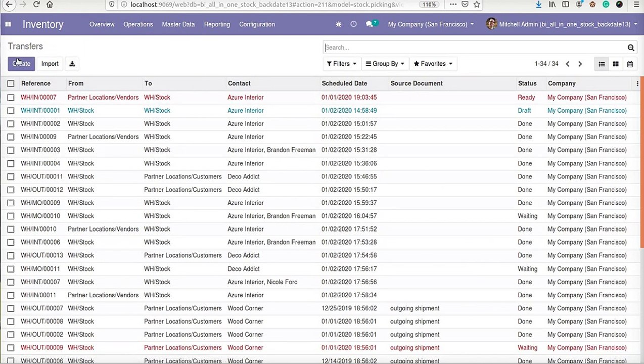Check the WH/OUT/00011 row checkbox
644x364 pixels.
tap(11, 176)
